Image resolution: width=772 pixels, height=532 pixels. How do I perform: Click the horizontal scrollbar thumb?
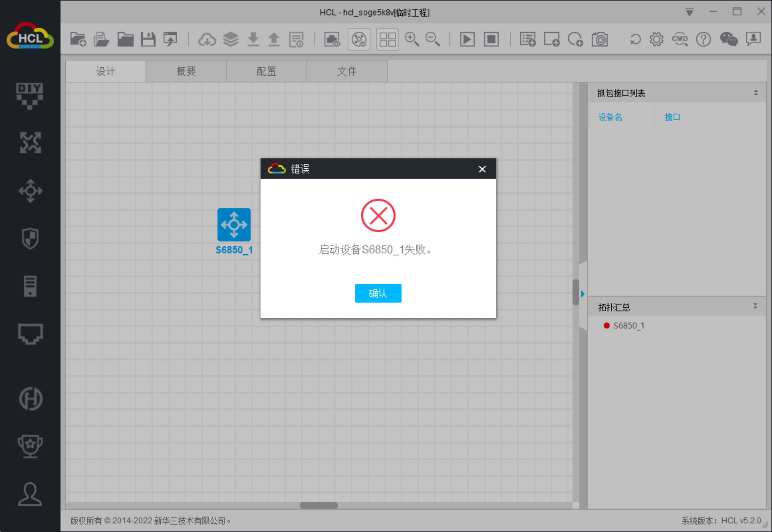[x=318, y=505]
